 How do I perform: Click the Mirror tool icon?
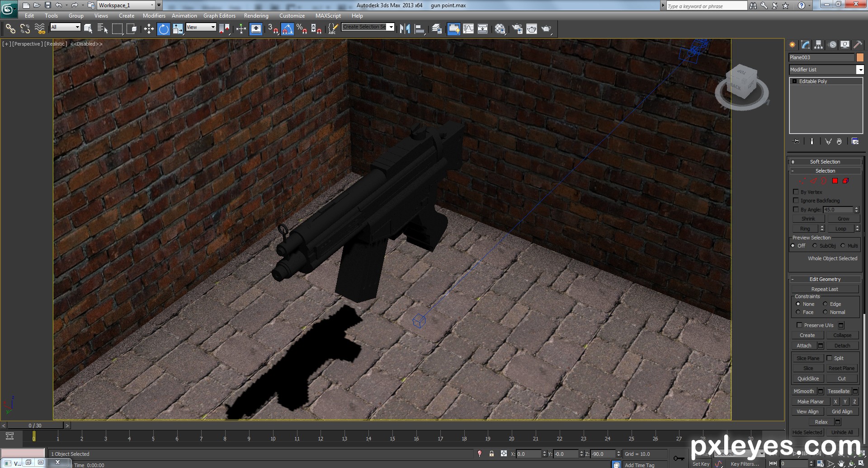point(405,29)
